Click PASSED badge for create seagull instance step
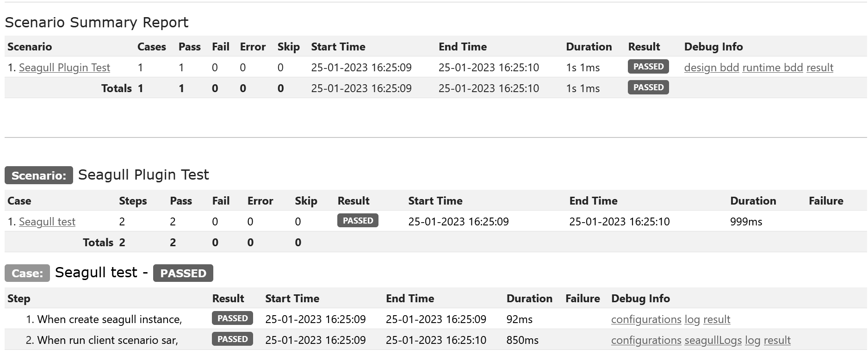Viewport: 868px width, 355px height. 232,318
